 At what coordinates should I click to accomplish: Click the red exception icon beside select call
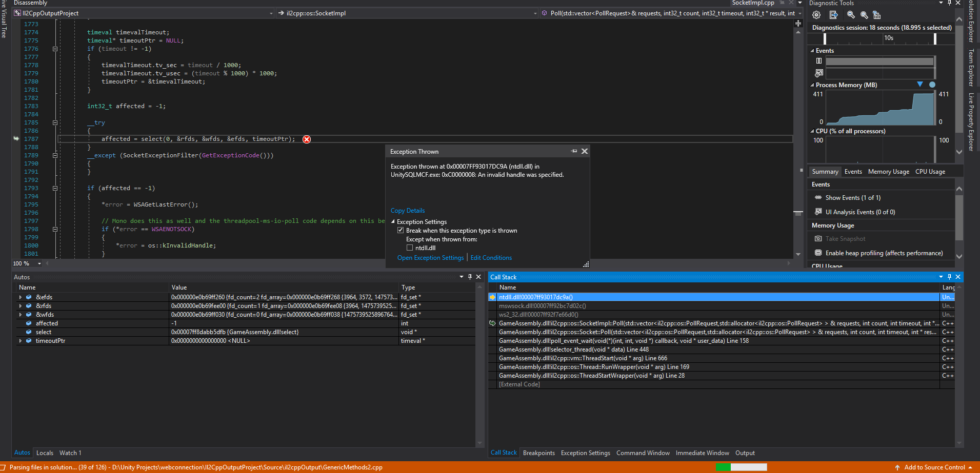click(306, 139)
